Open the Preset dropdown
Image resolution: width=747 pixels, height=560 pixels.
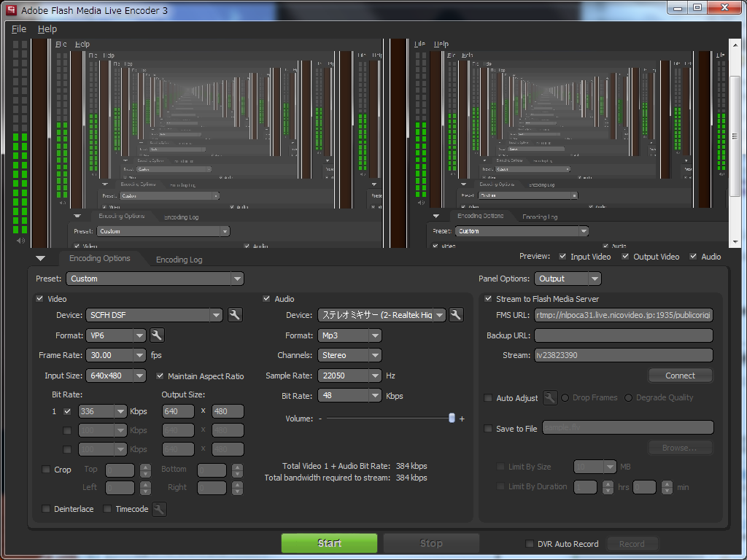155,279
